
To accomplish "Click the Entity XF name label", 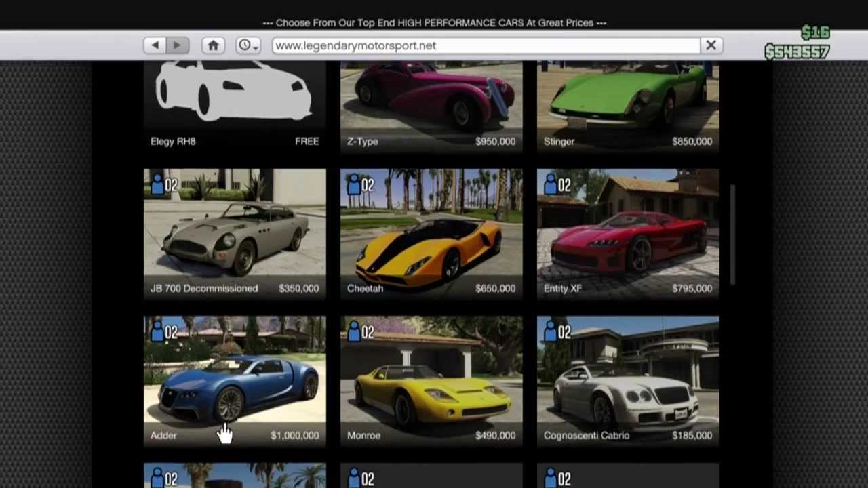I will click(562, 289).
